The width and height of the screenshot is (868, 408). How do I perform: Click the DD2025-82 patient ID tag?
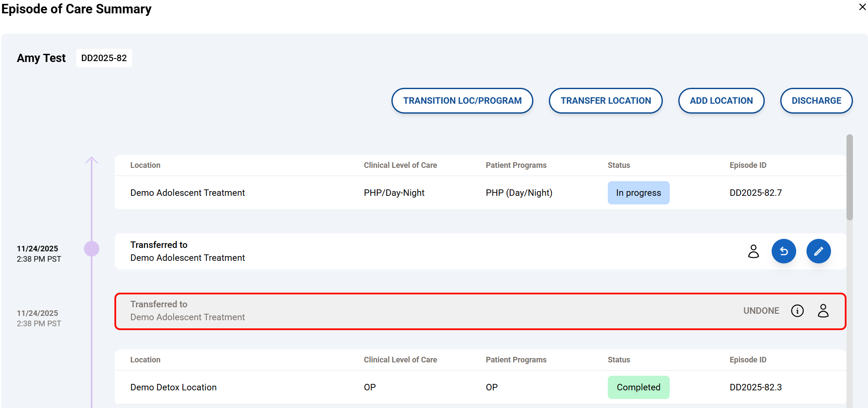click(x=104, y=58)
